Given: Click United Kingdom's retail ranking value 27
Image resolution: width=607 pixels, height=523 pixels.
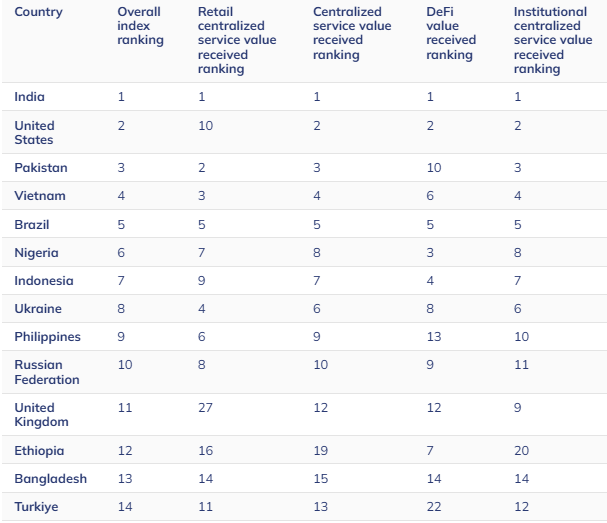Looking at the screenshot, I should click(205, 409).
